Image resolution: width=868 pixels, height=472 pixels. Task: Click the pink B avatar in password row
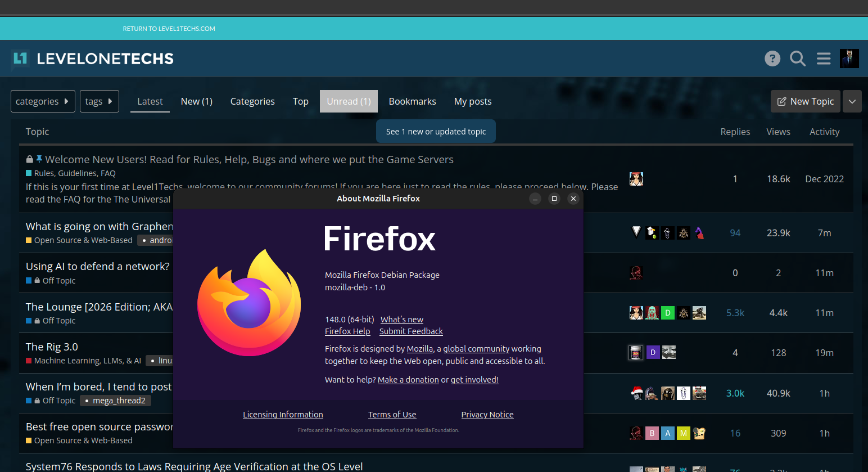click(652, 433)
